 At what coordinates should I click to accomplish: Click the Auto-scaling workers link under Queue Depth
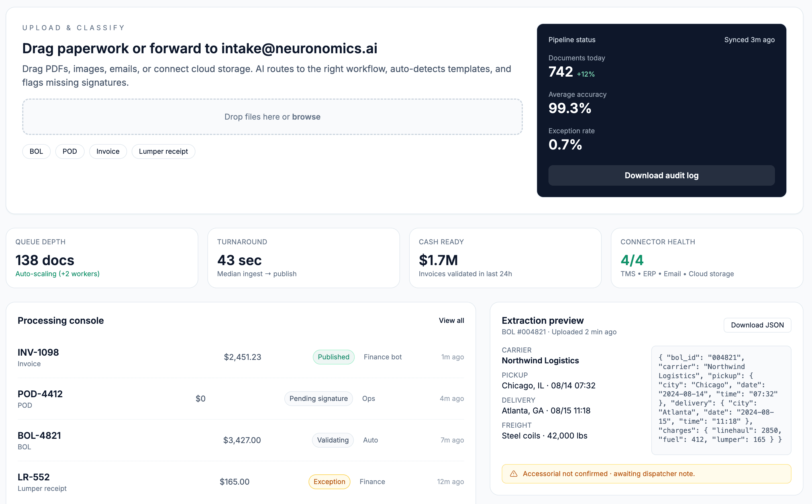[x=57, y=274]
